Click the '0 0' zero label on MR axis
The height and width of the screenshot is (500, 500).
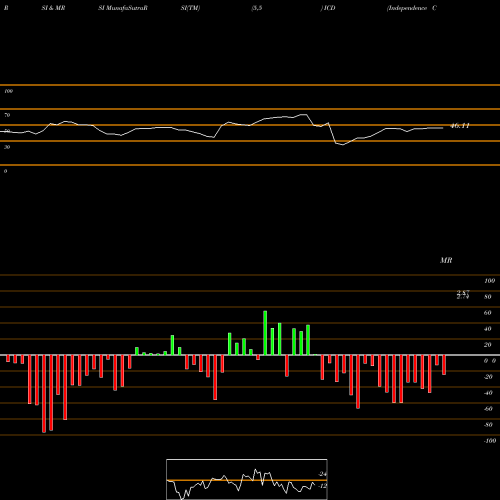click(490, 361)
